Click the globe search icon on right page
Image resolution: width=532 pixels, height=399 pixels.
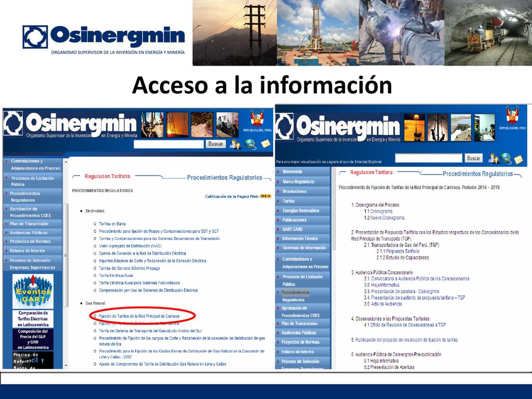click(506, 158)
